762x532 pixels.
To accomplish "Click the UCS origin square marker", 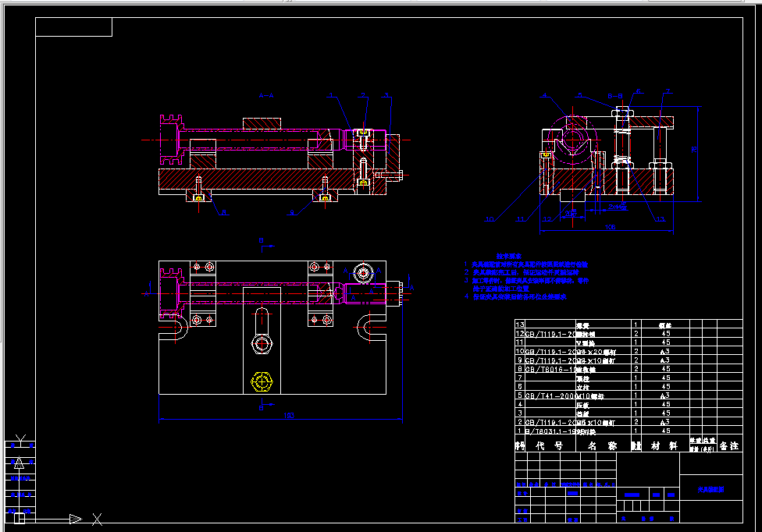I will click(20, 519).
